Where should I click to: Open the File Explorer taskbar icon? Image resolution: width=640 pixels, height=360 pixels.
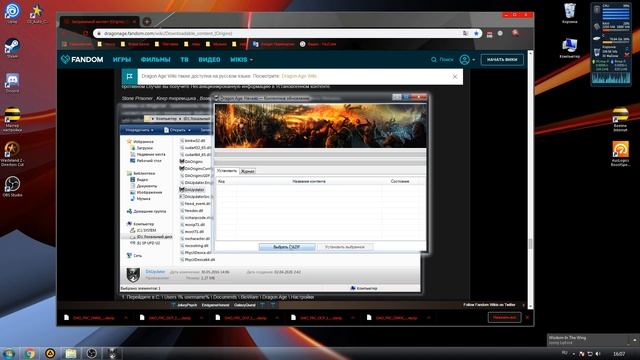click(71, 353)
